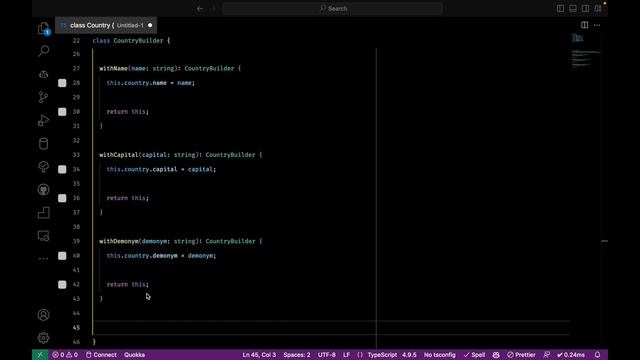Click the curly braces language status icon
640x360 pixels.
point(360,355)
